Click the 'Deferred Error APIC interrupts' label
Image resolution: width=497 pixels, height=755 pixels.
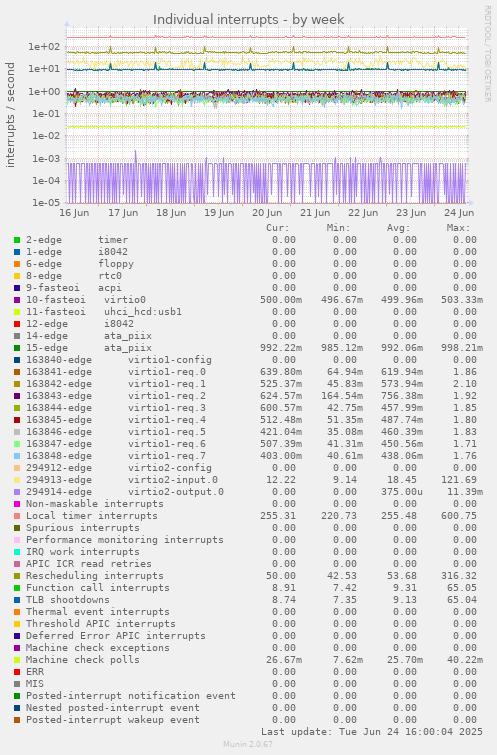(116, 636)
